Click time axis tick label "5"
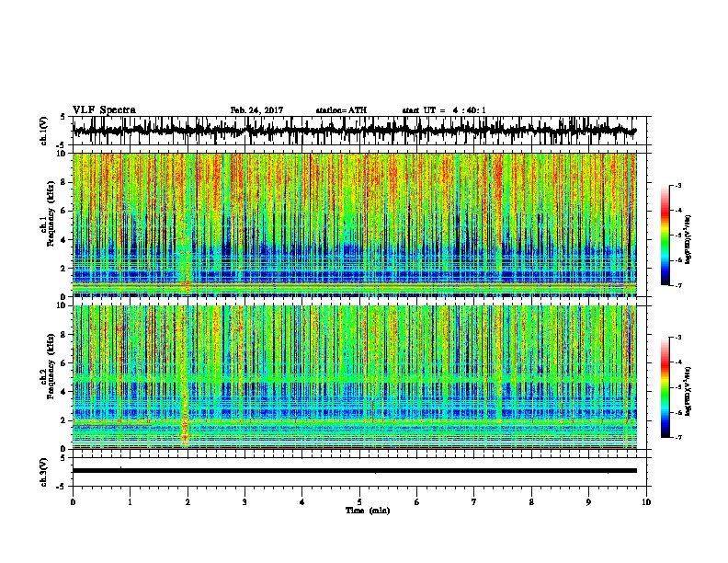 click(359, 502)
